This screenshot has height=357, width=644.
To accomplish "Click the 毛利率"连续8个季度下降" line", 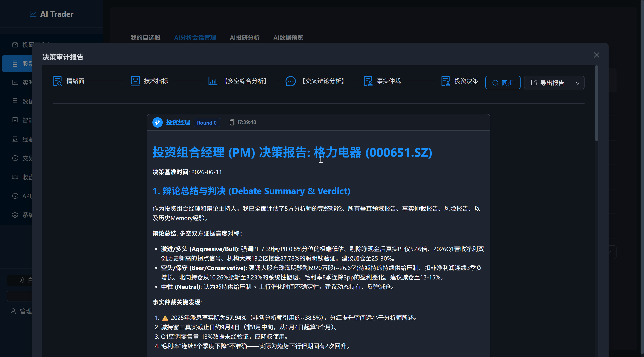I will [256, 346].
